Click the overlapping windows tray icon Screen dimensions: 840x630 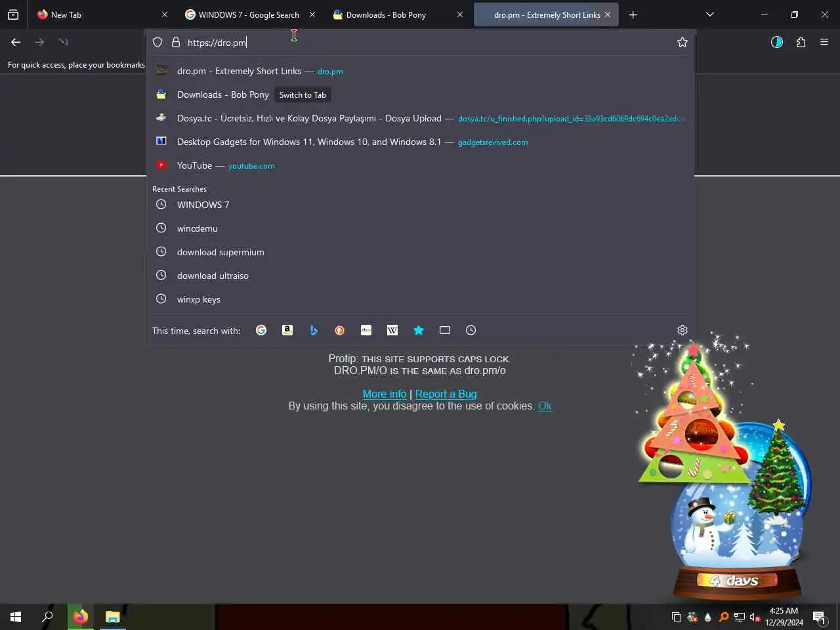tap(677, 617)
